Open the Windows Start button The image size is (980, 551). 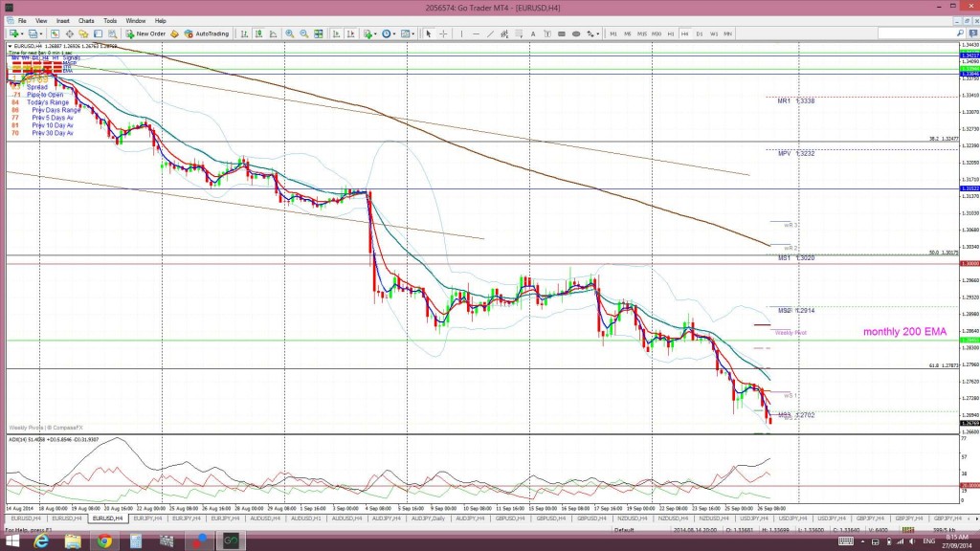[x=11, y=541]
